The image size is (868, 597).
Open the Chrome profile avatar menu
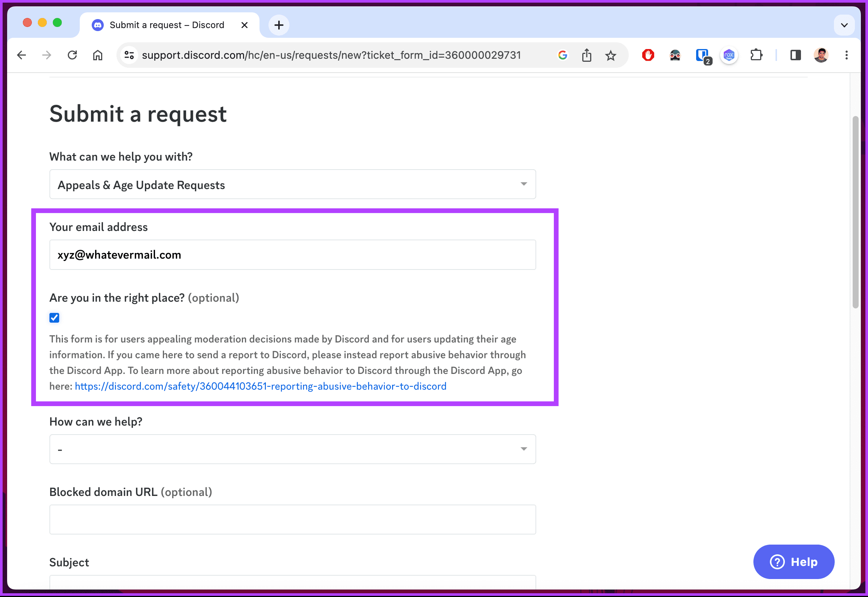pos(821,55)
